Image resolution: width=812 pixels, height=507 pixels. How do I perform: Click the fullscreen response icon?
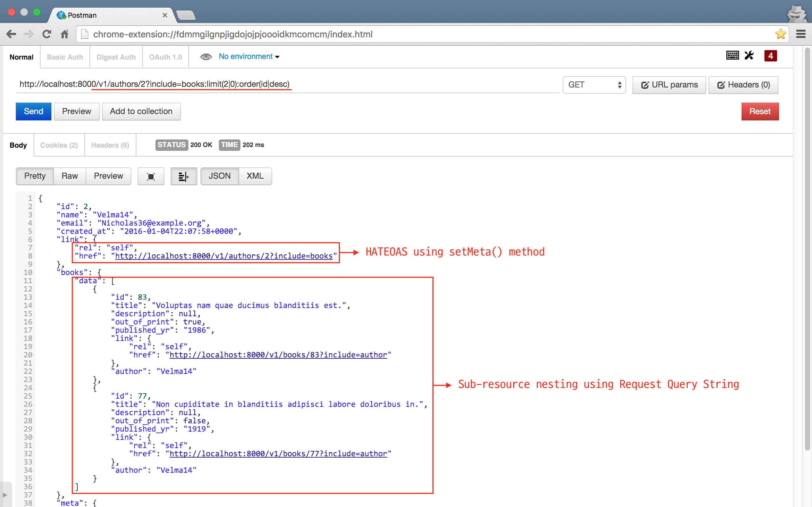[151, 176]
